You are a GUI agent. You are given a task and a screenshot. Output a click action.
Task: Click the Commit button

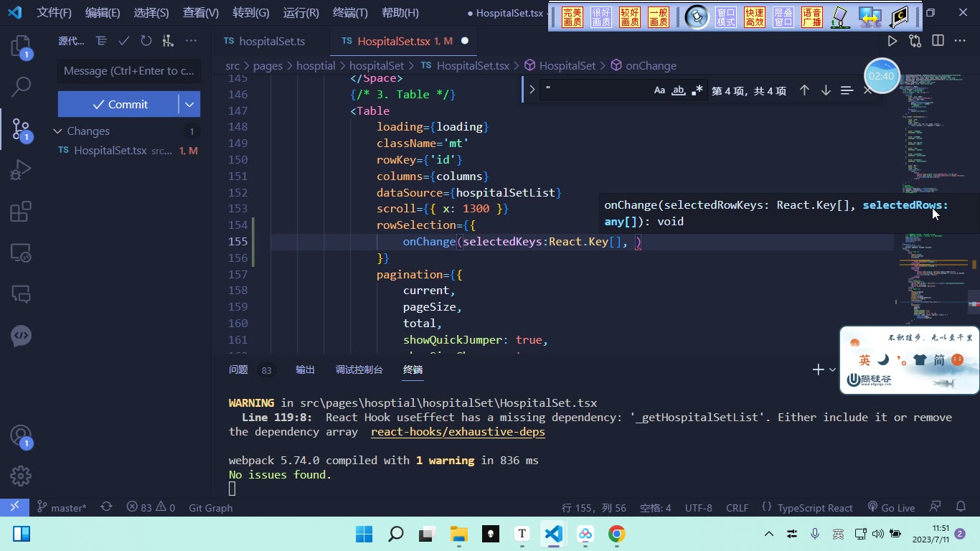118,104
